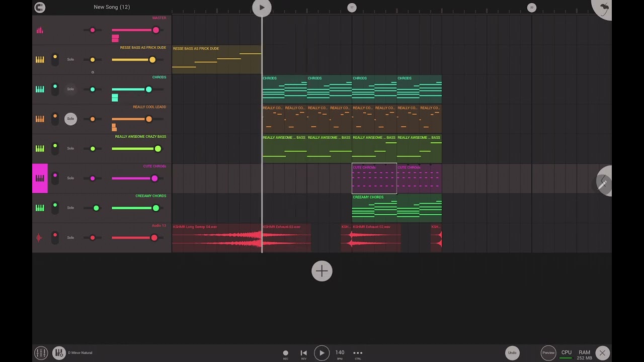
Task: Click the pencil edit tool icon
Action: coord(603,182)
